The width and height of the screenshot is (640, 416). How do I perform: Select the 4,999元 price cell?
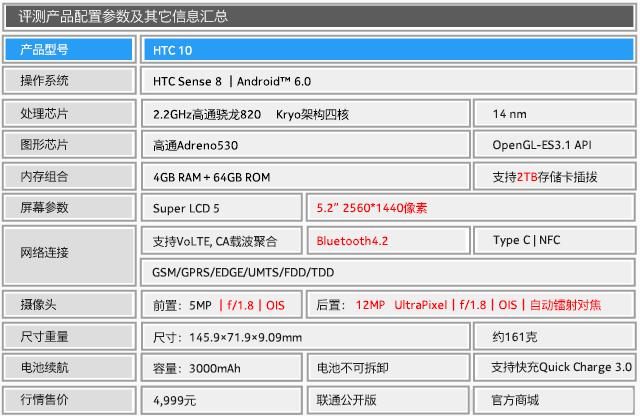pyautogui.click(x=220, y=400)
